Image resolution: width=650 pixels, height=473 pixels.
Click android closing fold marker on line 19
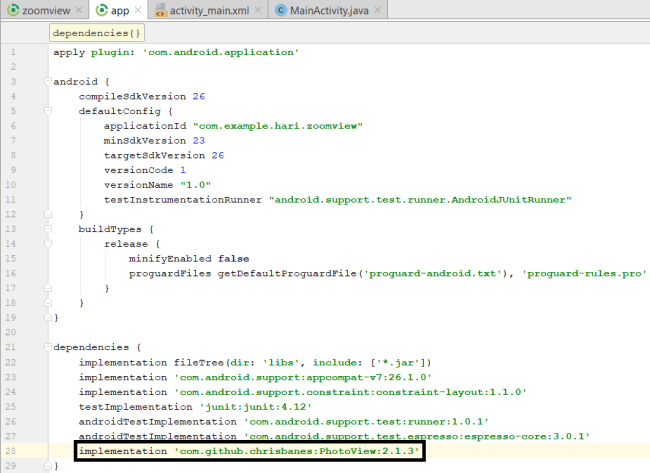coord(48,318)
